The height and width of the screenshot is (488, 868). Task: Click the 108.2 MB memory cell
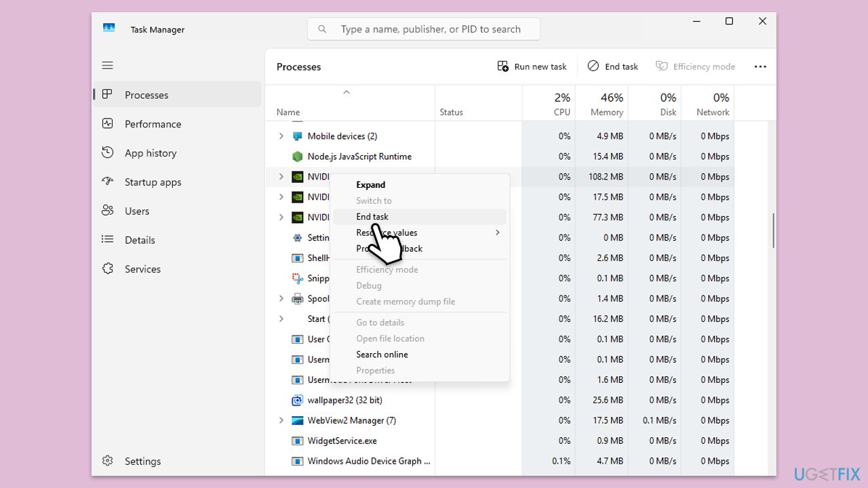601,177
